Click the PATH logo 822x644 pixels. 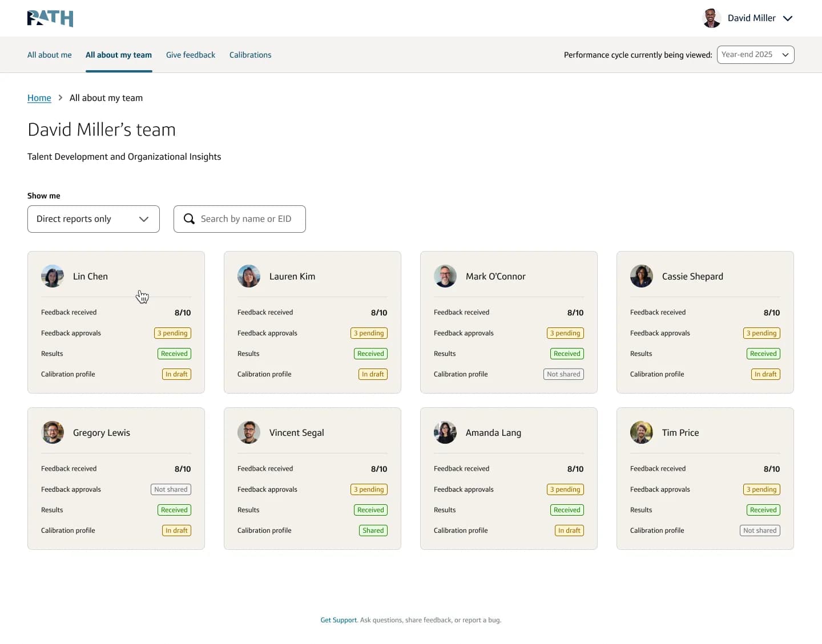tap(50, 18)
